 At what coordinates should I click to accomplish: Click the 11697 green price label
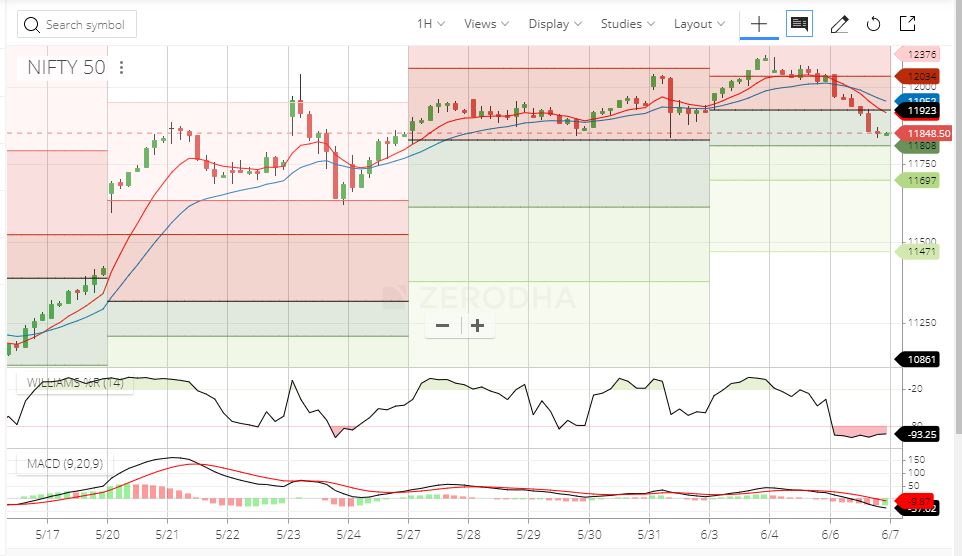[918, 180]
